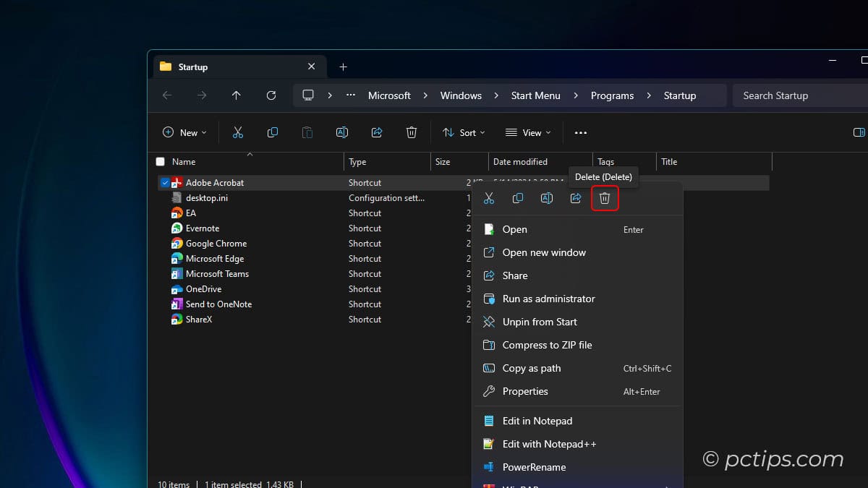
Task: Click the Refresh button in navigation bar
Action: (x=271, y=95)
